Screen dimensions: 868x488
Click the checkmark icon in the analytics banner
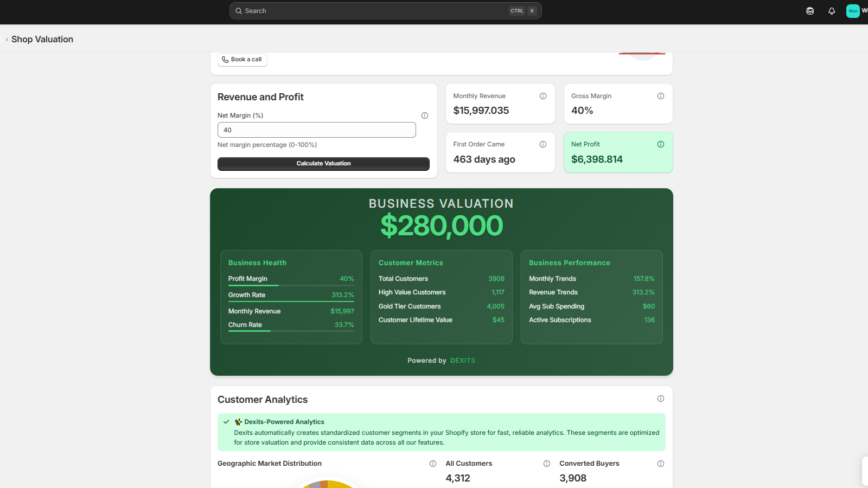tap(226, 422)
